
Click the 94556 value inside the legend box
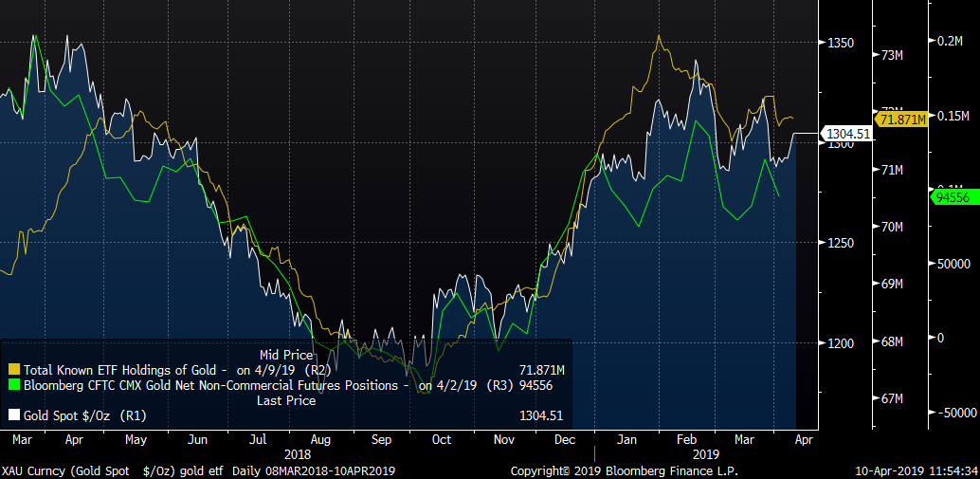point(535,385)
